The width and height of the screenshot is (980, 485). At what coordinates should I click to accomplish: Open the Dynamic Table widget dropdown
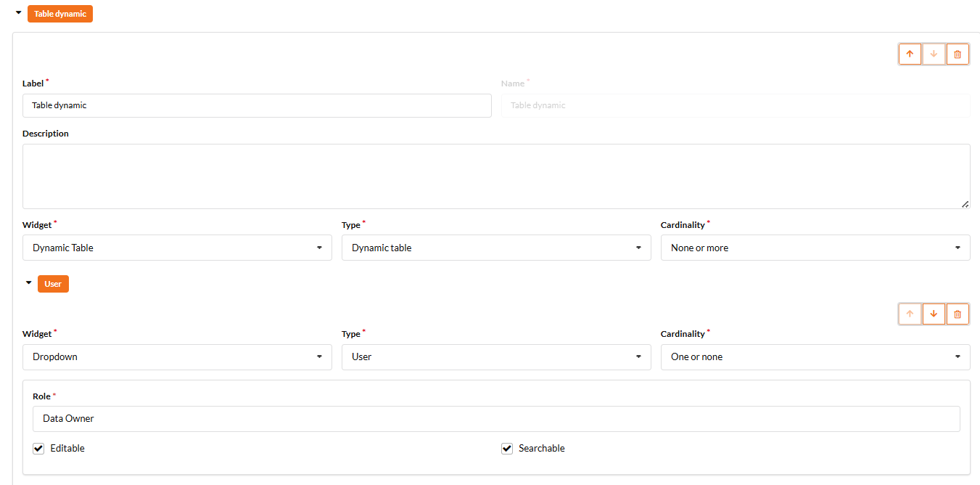click(x=177, y=248)
